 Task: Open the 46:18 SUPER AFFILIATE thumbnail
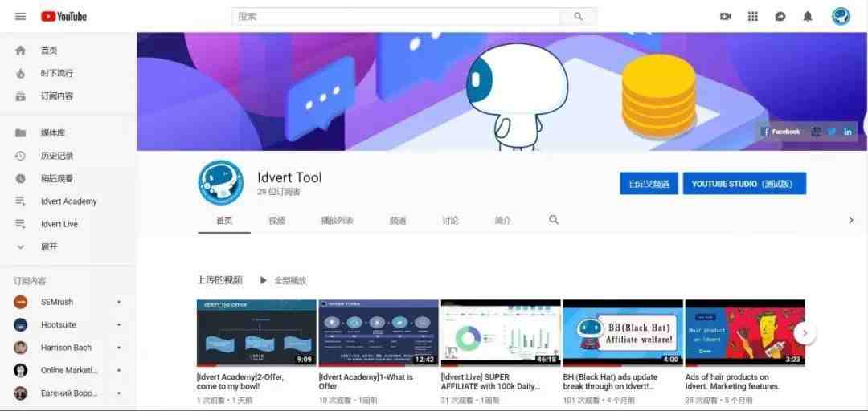[x=501, y=333]
